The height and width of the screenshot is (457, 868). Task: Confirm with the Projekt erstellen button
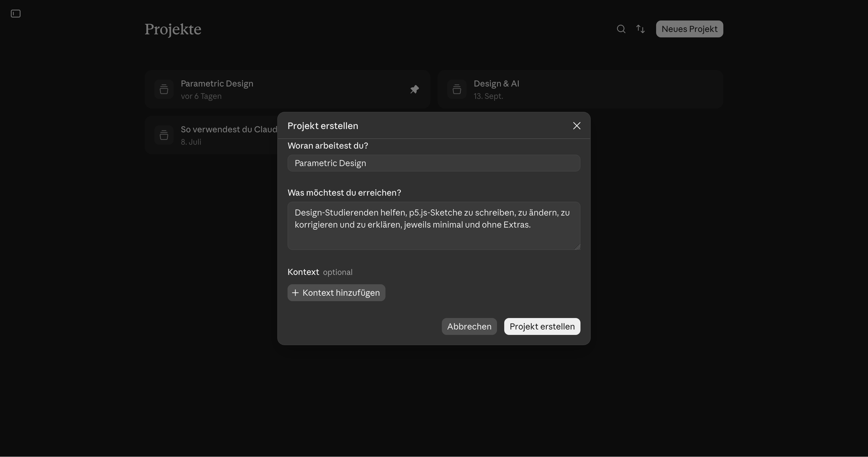tap(542, 326)
